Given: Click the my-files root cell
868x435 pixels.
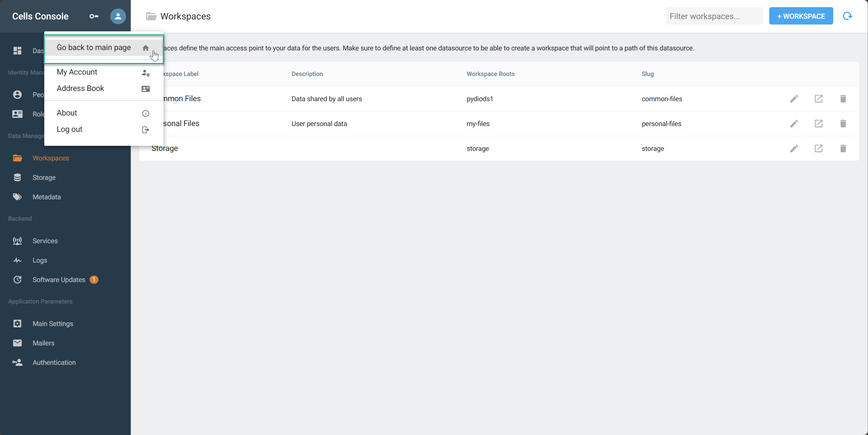Looking at the screenshot, I should (478, 124).
